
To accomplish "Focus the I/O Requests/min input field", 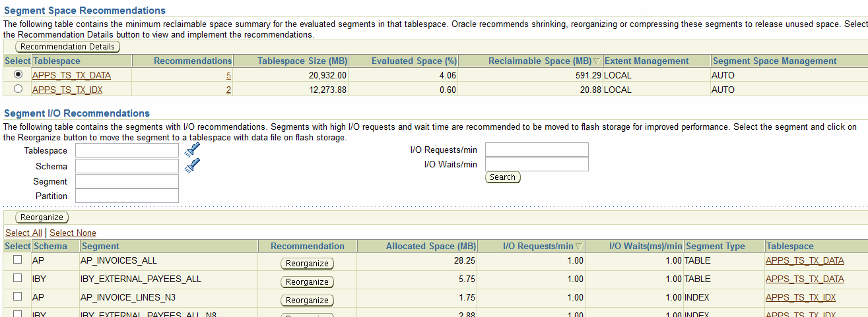I will 536,150.
